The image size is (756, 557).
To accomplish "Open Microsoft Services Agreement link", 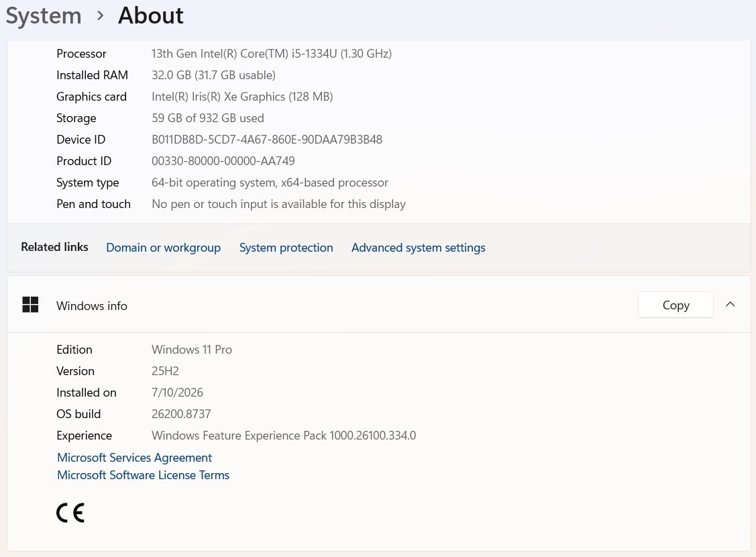I will 135,458.
